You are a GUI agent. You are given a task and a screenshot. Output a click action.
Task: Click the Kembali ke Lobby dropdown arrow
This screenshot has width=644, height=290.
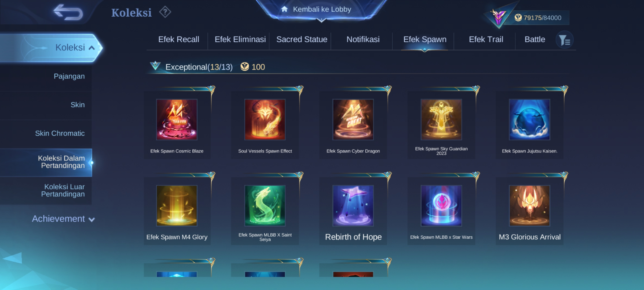click(x=321, y=20)
